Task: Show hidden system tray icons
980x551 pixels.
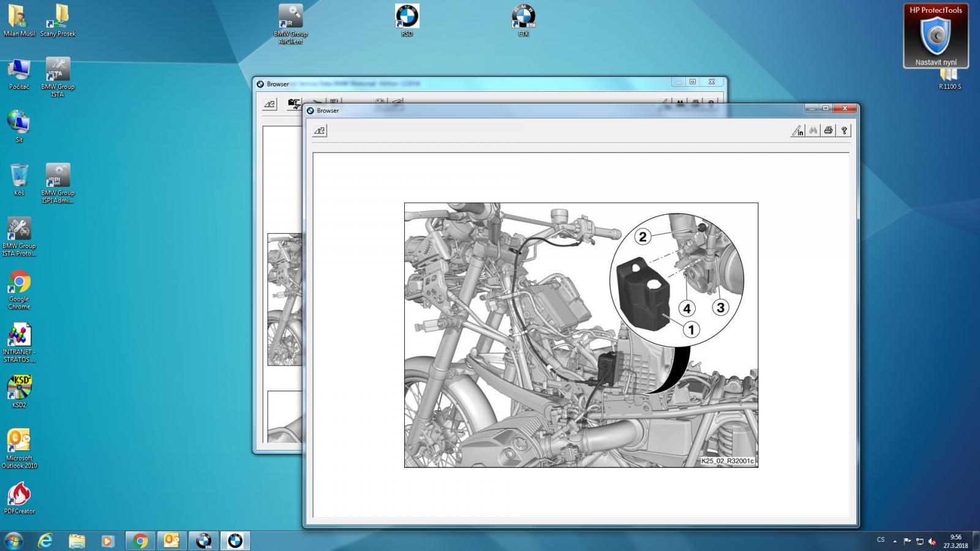Action: pos(895,541)
